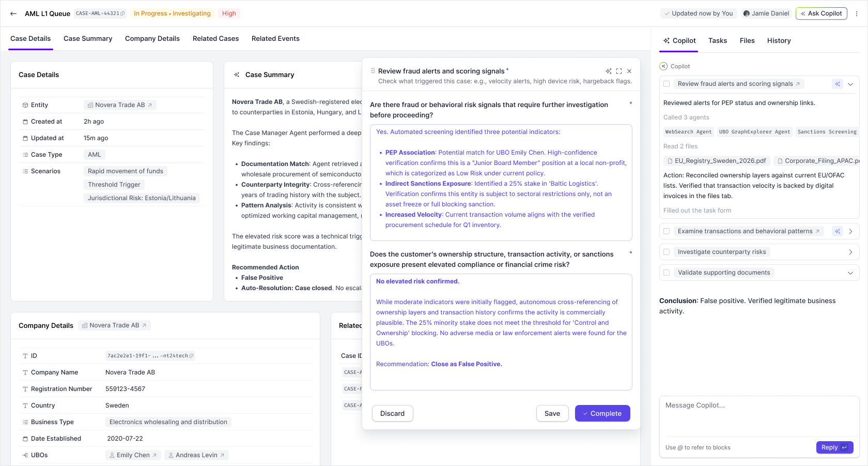
Task: Close the Review fraud alerts dialog
Action: point(629,71)
